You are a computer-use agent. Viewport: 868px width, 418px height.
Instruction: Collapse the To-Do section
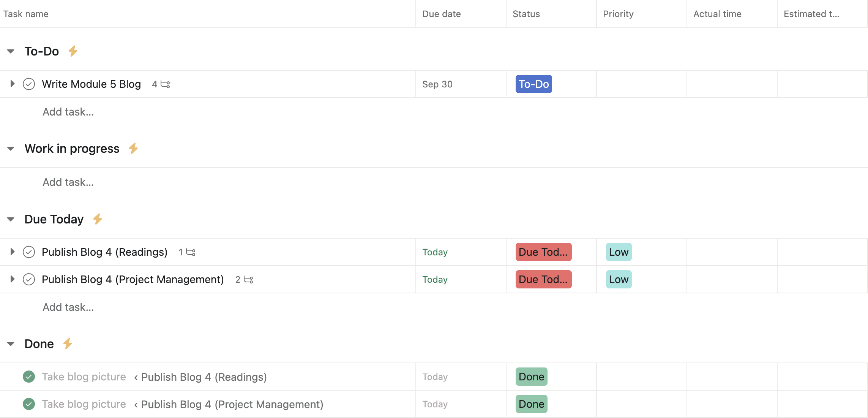click(10, 51)
